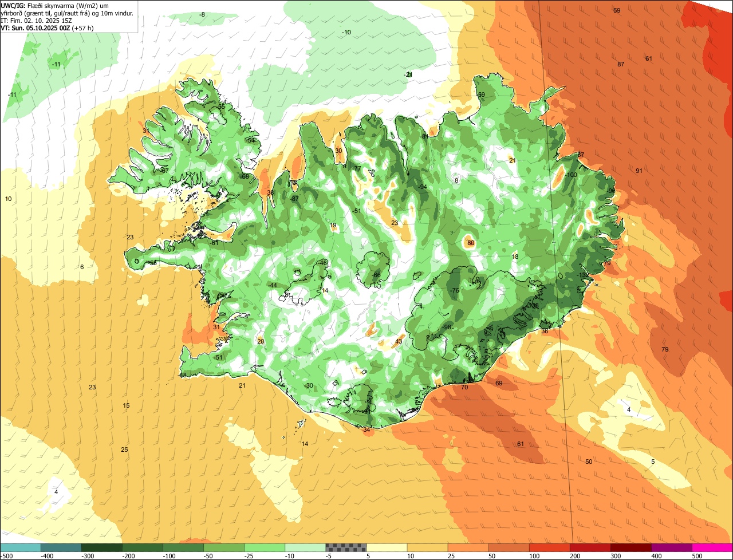
Task: Click the -46 value on the map
Action: pos(323,263)
